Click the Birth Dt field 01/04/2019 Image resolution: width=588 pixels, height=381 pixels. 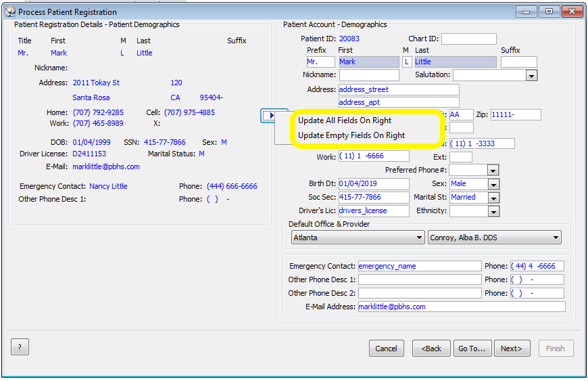[374, 184]
